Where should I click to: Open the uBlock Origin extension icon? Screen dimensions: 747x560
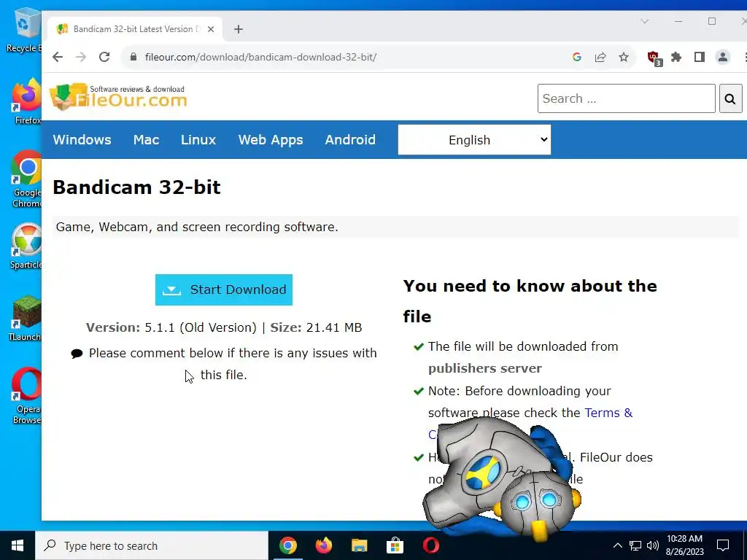point(654,58)
